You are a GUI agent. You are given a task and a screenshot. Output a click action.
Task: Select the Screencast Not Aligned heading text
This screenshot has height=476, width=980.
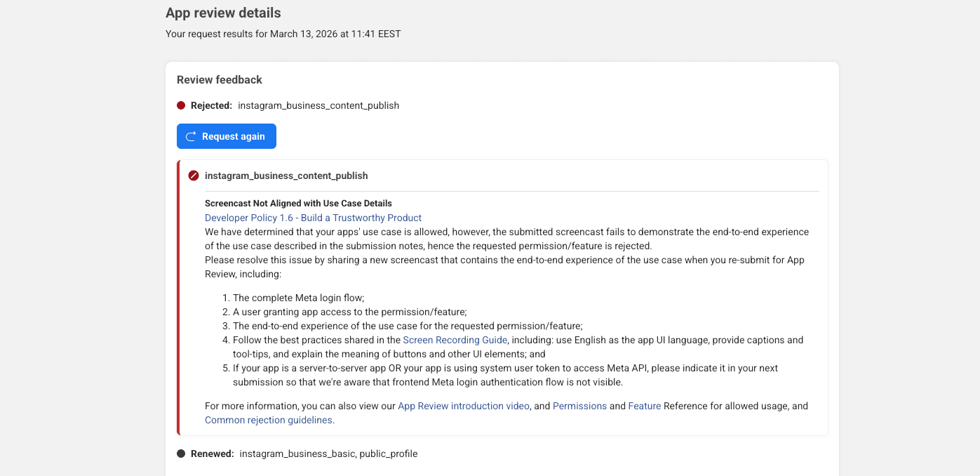click(298, 204)
